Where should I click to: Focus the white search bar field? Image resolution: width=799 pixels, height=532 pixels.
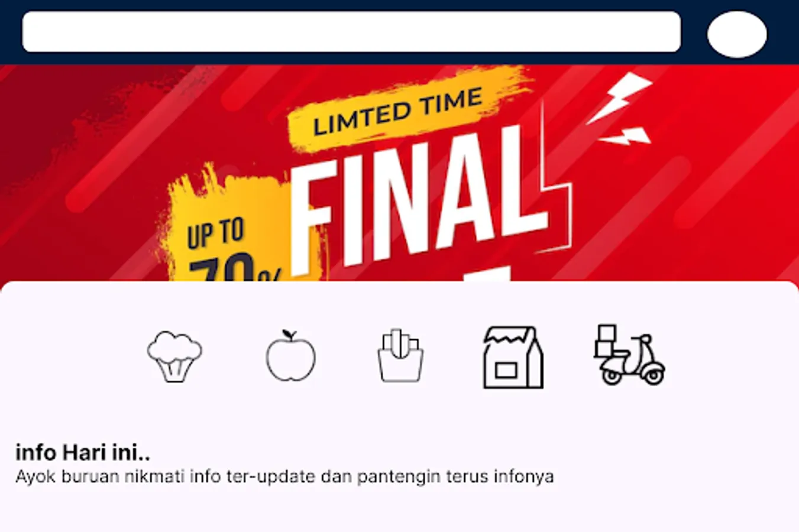[351, 31]
